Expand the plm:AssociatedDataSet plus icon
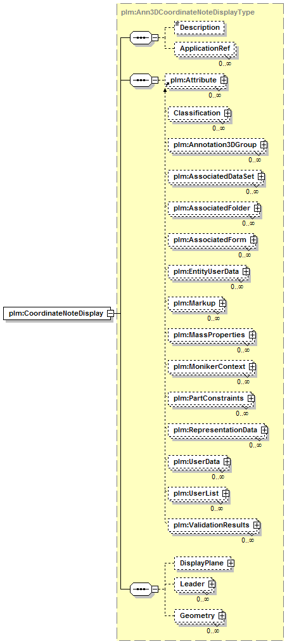The image size is (287, 644). pyautogui.click(x=261, y=176)
